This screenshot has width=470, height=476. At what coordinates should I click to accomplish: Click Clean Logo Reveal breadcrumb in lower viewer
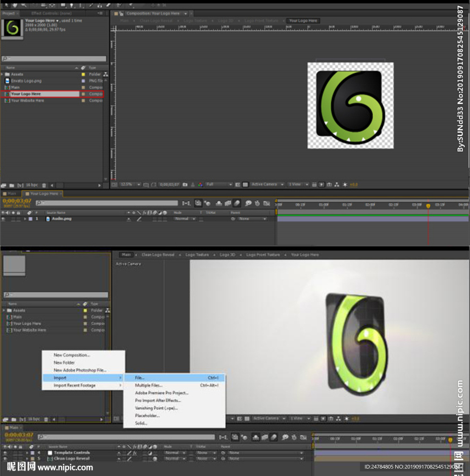158,255
